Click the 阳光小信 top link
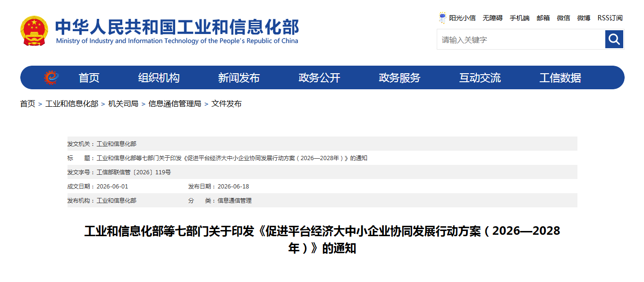 point(462,18)
